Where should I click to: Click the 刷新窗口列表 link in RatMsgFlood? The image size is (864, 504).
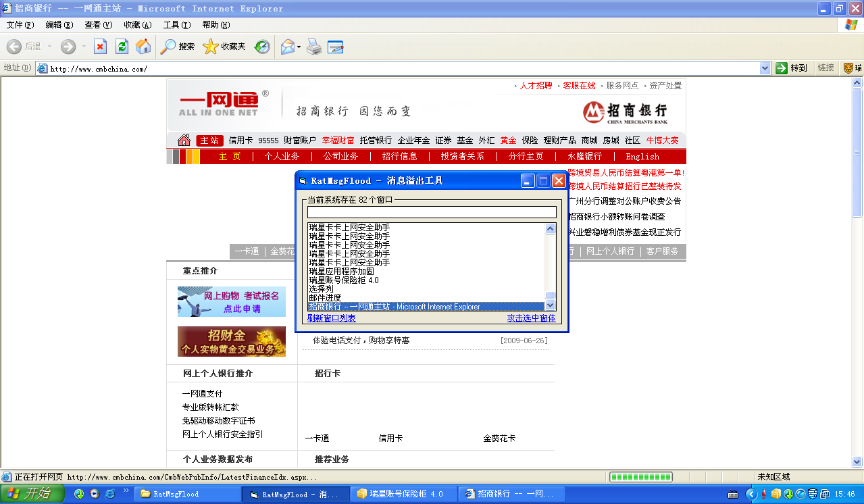(x=332, y=318)
